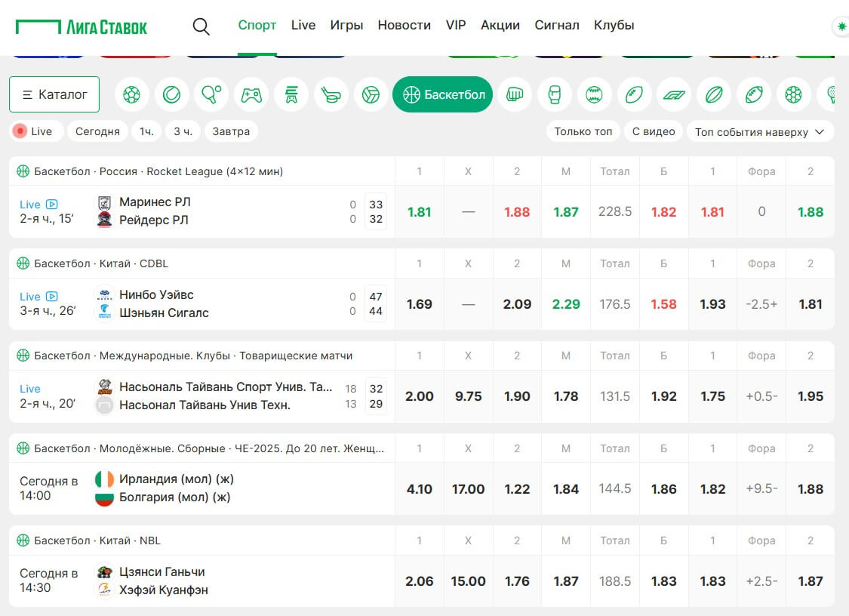This screenshot has height=616, width=849.
Task: Click basketball icon beside Китай NBL header
Action: pos(23,541)
